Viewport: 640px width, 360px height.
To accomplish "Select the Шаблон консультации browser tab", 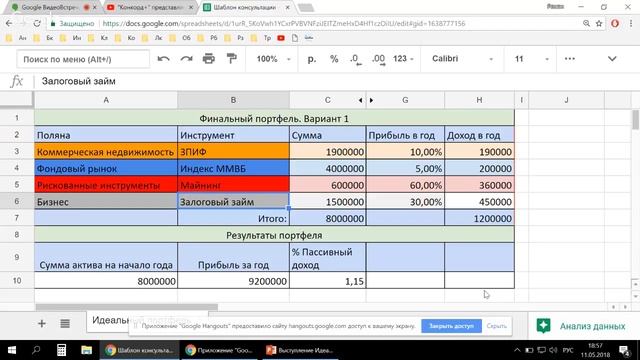I will tap(245, 7).
